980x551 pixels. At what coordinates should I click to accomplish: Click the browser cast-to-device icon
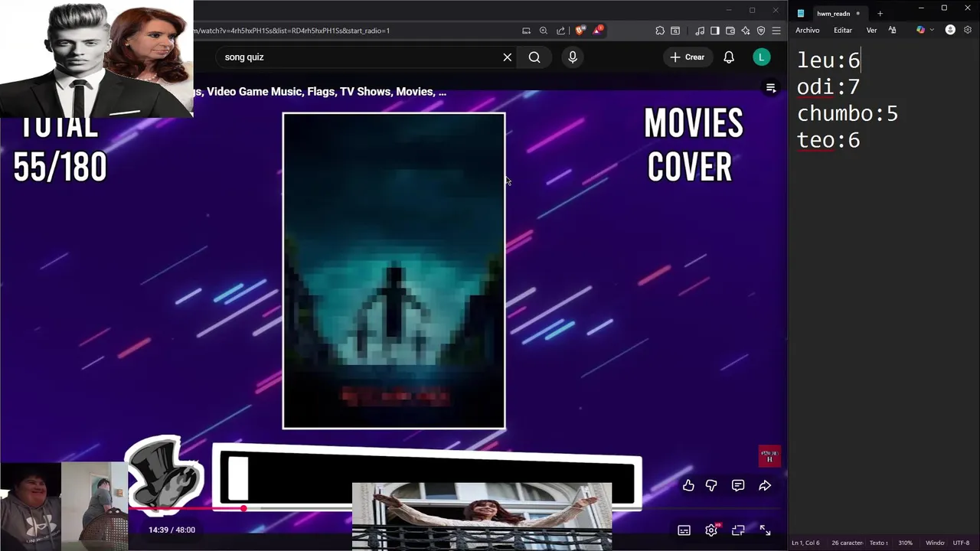click(x=526, y=31)
